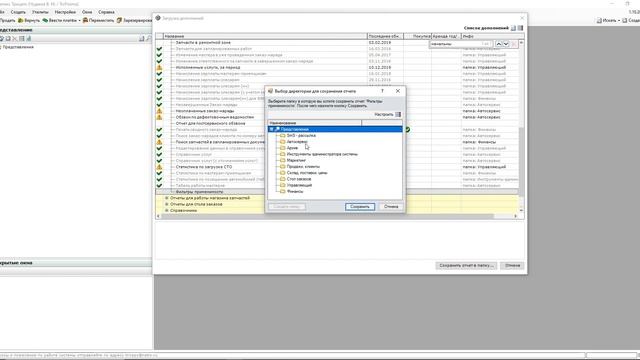Click the Название column header
Viewport: 640px width, 360px height.
[265, 36]
